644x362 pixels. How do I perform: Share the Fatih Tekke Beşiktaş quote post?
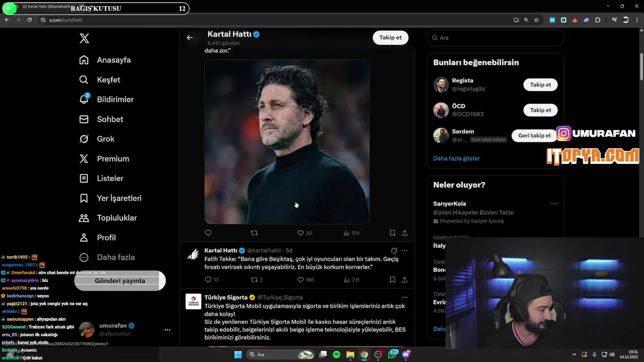point(405,280)
